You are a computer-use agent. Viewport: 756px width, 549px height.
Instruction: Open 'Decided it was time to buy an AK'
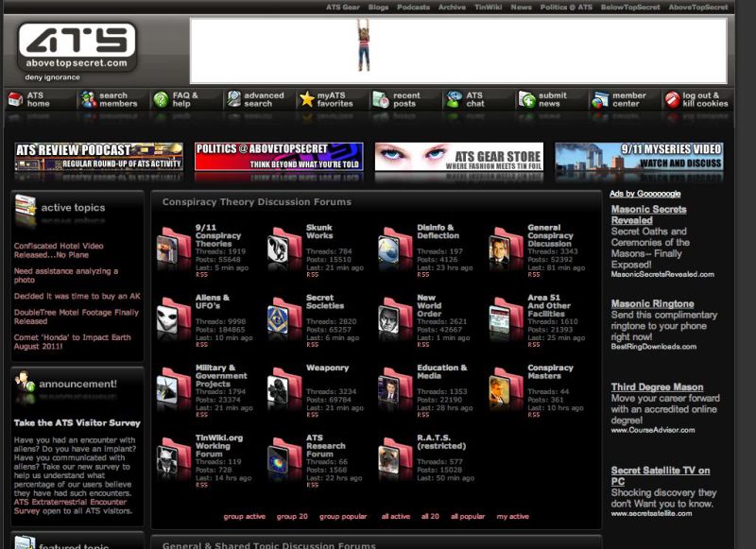pyautogui.click(x=77, y=296)
